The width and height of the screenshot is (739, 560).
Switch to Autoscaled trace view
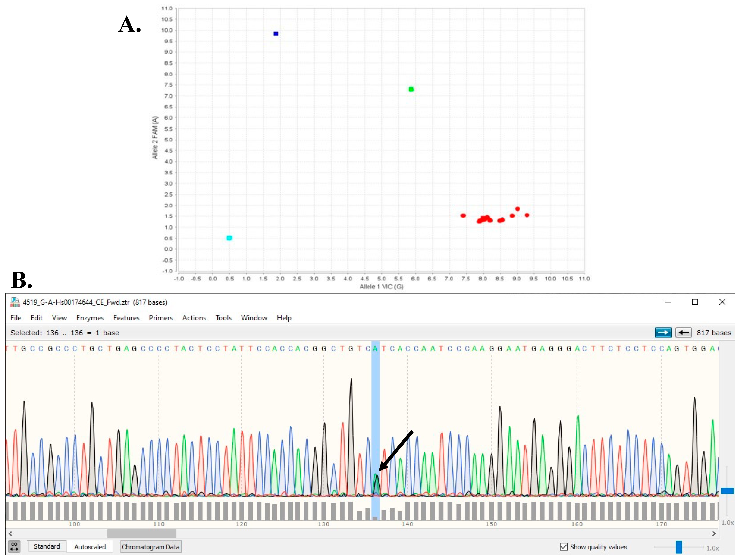tap(90, 547)
